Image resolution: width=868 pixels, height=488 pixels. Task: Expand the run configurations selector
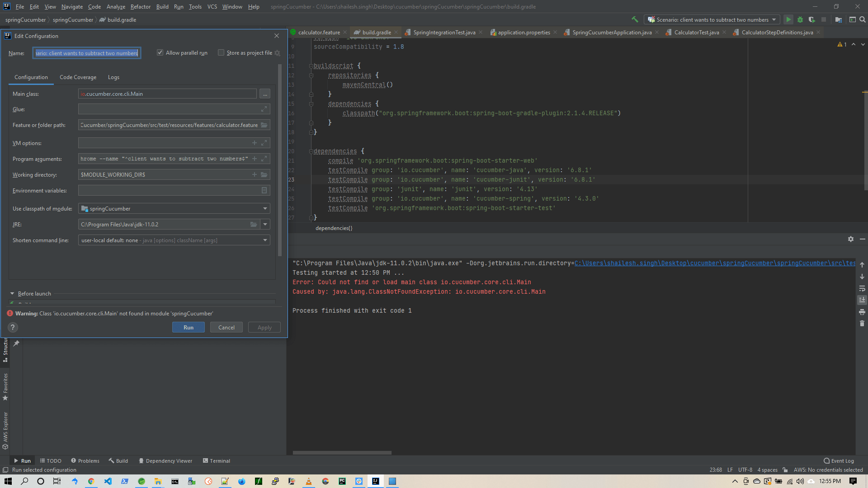775,19
